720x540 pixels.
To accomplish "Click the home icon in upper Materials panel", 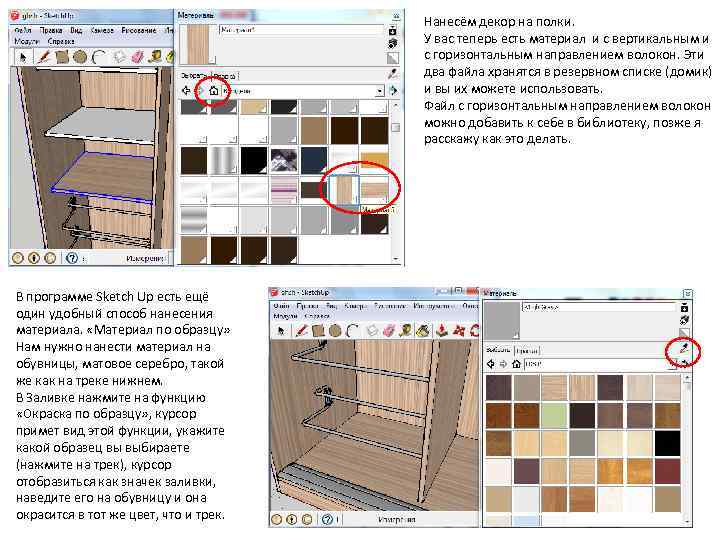I will tap(214, 91).
